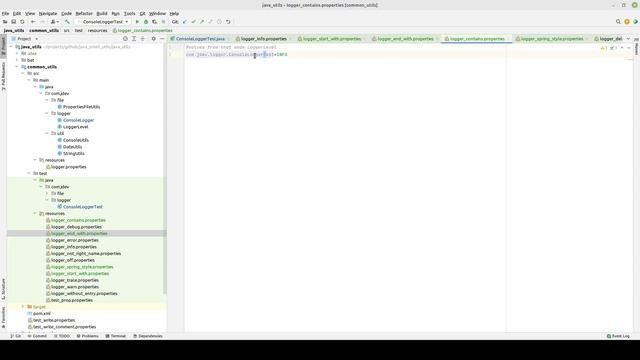This screenshot has width=640, height=360.
Task: Click the Build project hammer icon
Action: coord(67,22)
